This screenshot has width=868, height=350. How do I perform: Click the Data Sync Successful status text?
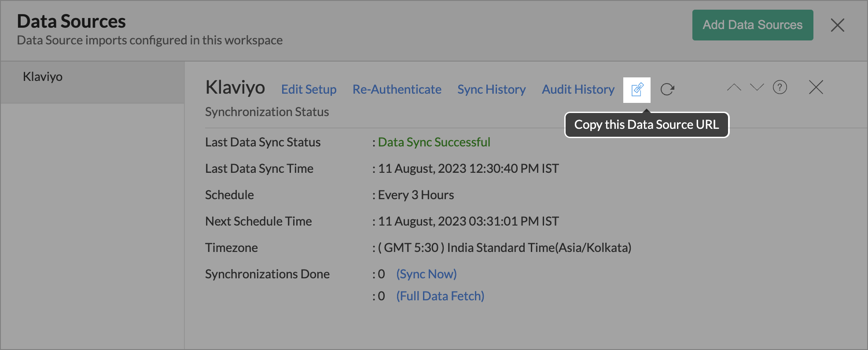point(434,142)
